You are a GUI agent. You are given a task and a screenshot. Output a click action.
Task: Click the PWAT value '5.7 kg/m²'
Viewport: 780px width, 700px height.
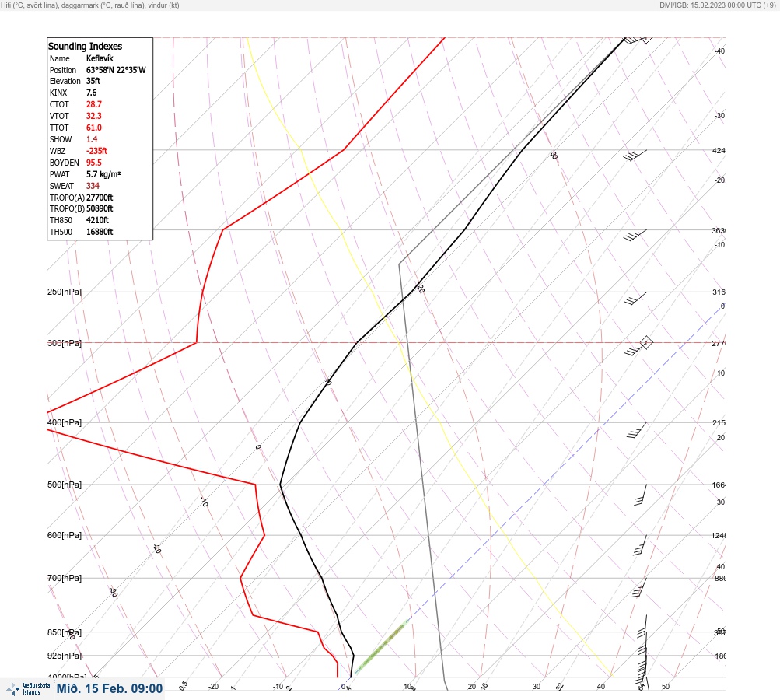103,174
